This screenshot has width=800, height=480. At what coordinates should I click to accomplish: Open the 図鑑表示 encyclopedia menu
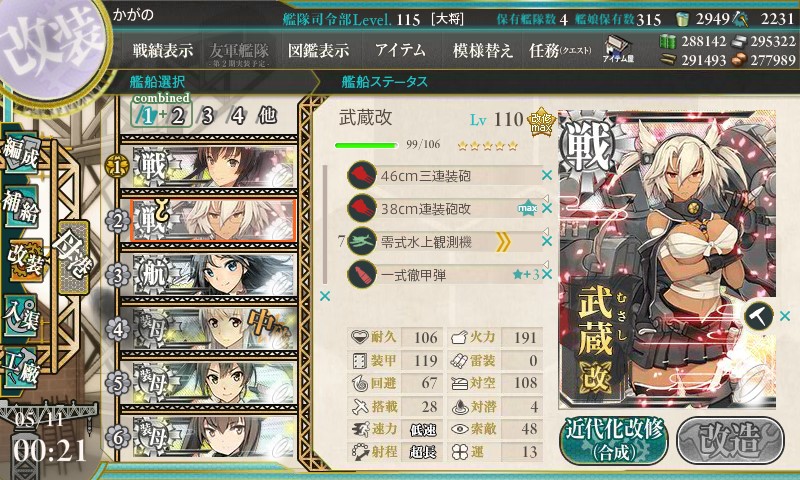[x=318, y=50]
